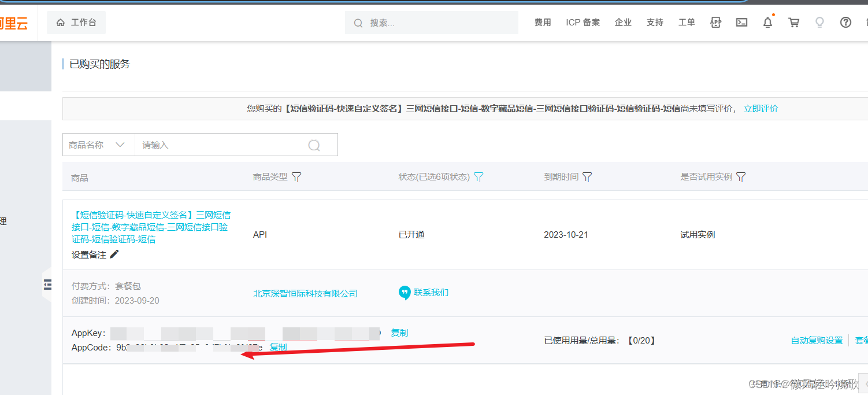868x395 pixels.
Task: Click the 商品 column header
Action: tap(80, 178)
